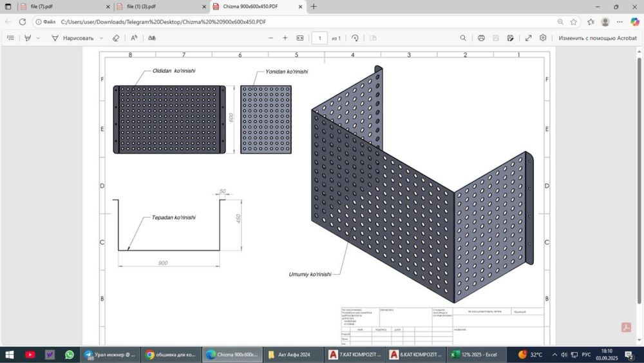Switch to the 12% 2025 - Excel window

click(x=476, y=355)
